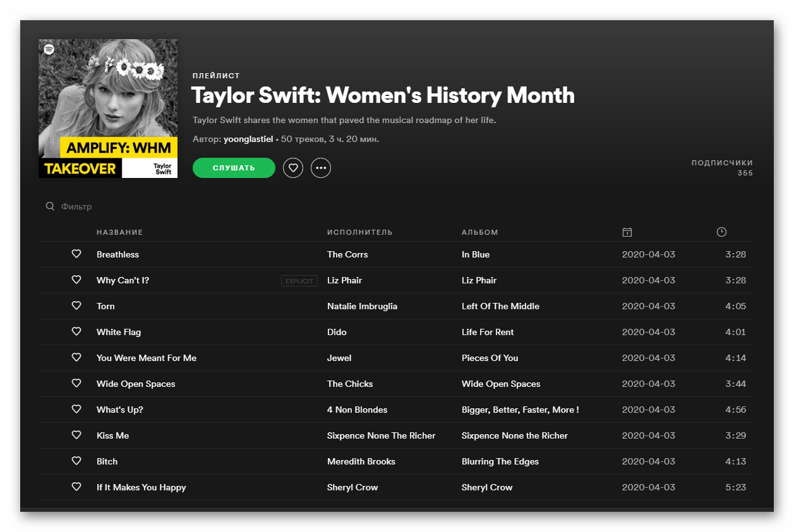Screen dimensions: 794x532
Task: Open artist Sixpence None The Richer
Action: click(382, 435)
